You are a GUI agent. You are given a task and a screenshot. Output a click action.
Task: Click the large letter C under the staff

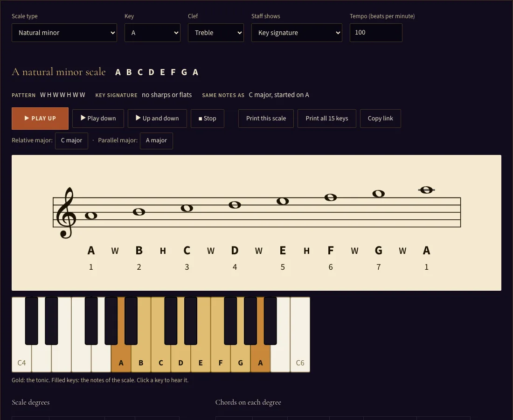[187, 251]
